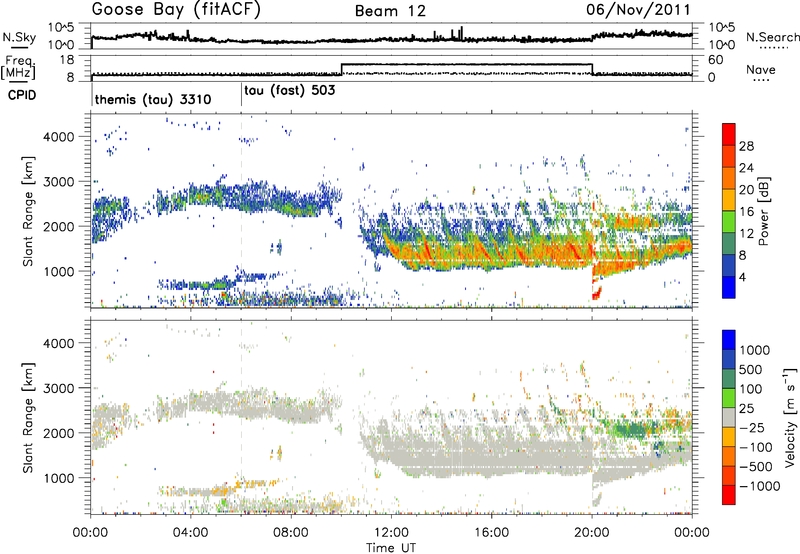Click the '18' frequency axis tick
This screenshot has width=800, height=554.
(x=67, y=60)
